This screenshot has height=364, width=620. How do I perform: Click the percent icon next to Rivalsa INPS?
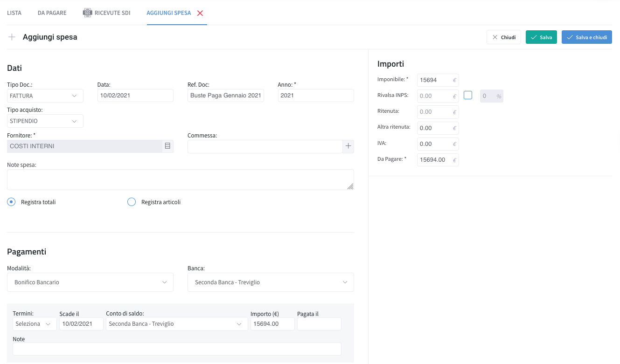[499, 96]
